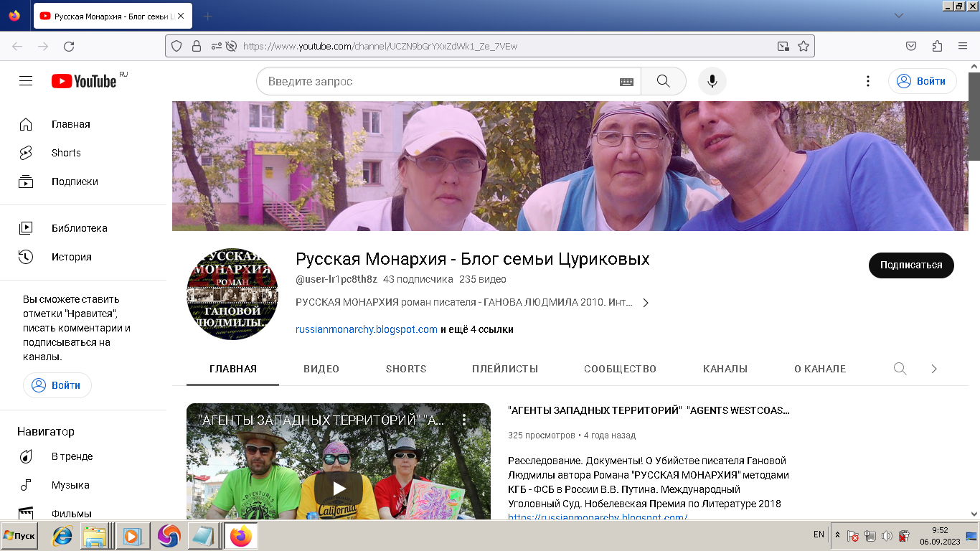This screenshot has width=980, height=551.
Task: Toggle the left navigation with the hamburger icon
Action: tap(25, 80)
